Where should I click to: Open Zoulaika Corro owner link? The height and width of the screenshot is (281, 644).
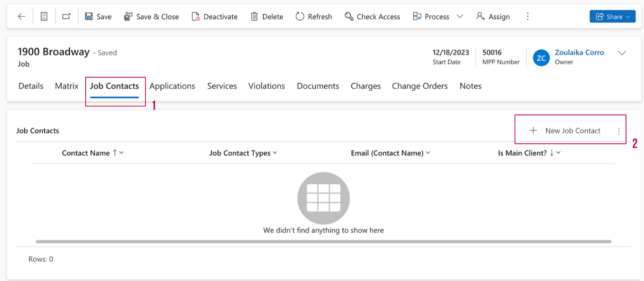579,53
